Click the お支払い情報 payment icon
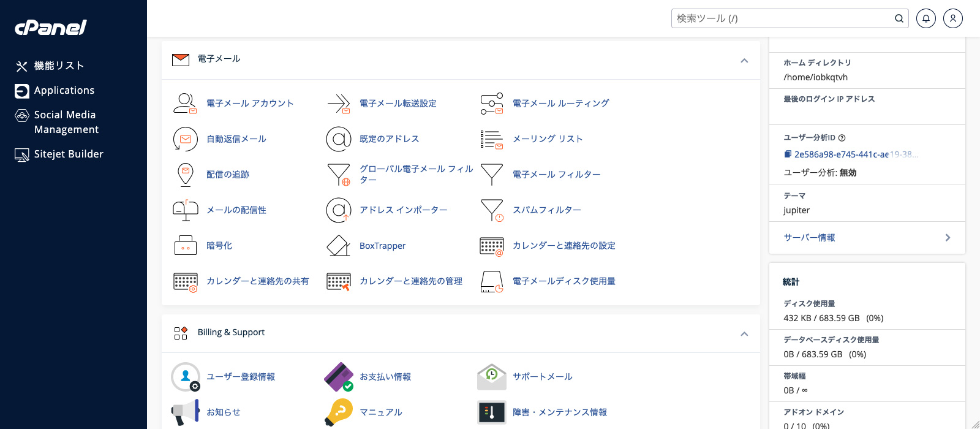The image size is (980, 429). [338, 377]
